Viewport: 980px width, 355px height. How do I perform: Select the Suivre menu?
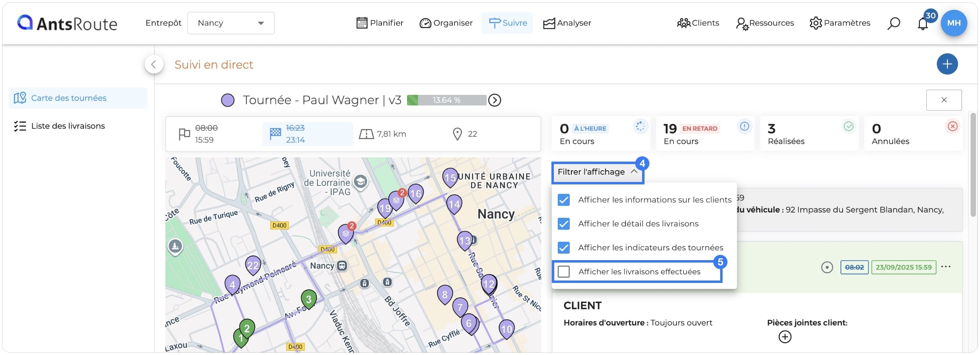pos(507,23)
